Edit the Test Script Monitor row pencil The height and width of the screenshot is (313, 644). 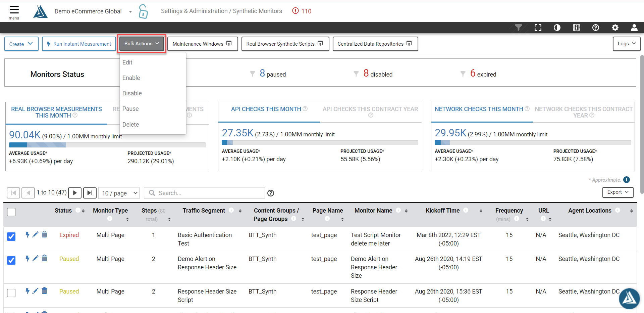point(35,234)
